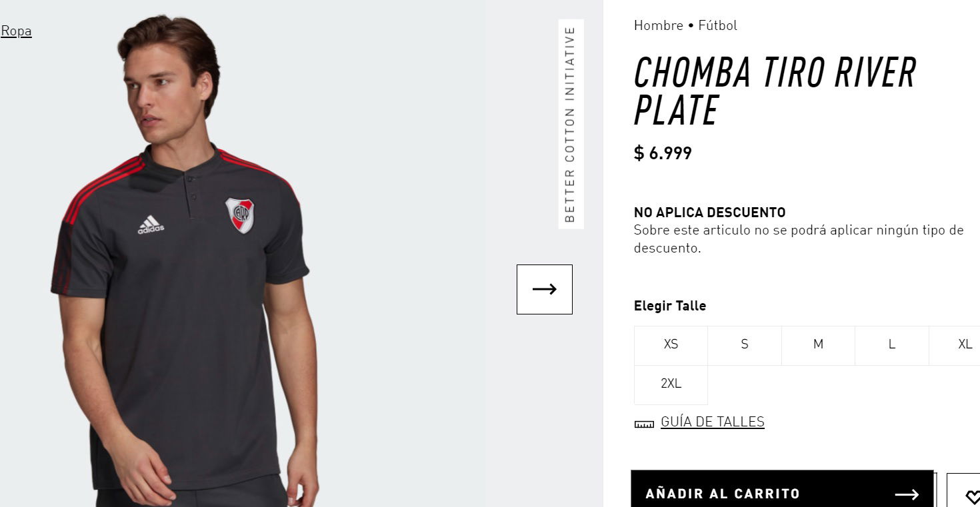Click the River Plate crest on the shirt
Image resolution: width=980 pixels, height=507 pixels.
point(239,215)
